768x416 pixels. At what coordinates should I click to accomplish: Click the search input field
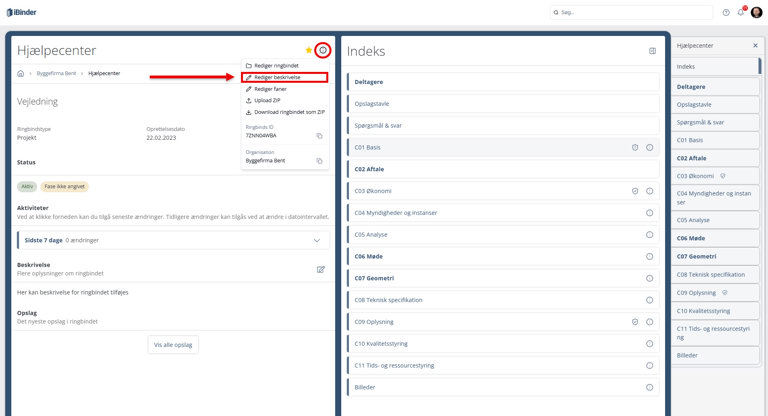click(x=630, y=12)
